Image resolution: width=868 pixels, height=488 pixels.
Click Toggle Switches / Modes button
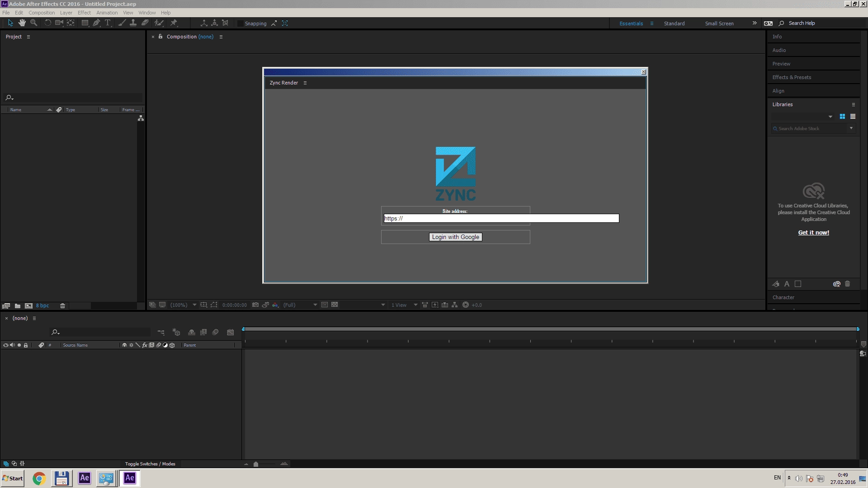coord(150,464)
